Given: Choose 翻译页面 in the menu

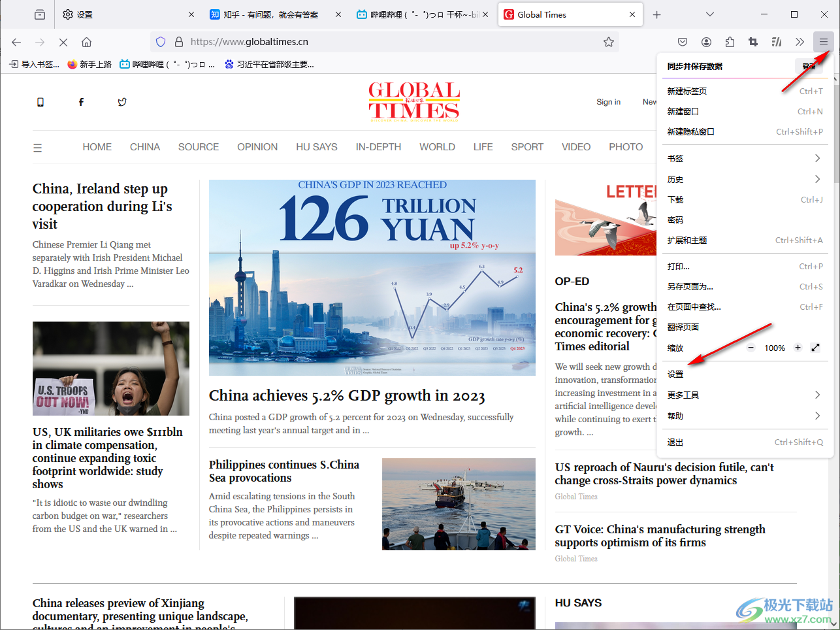Looking at the screenshot, I should (744, 327).
